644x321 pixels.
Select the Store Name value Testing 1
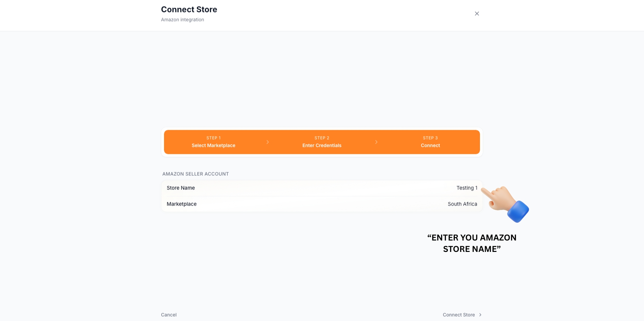[x=467, y=188]
